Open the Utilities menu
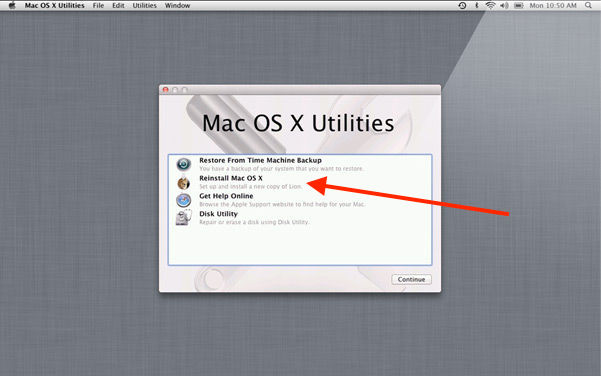Viewport: 601px width, 376px height. pyautogui.click(x=145, y=5)
